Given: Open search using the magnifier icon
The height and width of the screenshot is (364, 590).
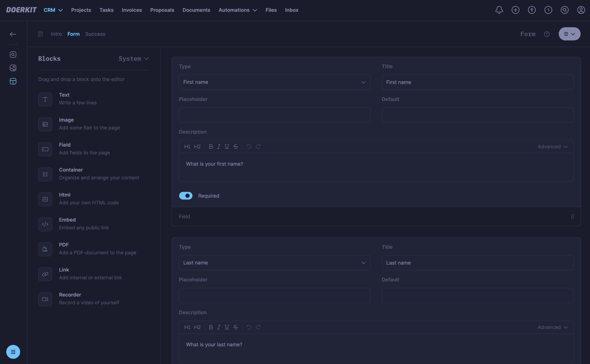Looking at the screenshot, I should pos(564,10).
